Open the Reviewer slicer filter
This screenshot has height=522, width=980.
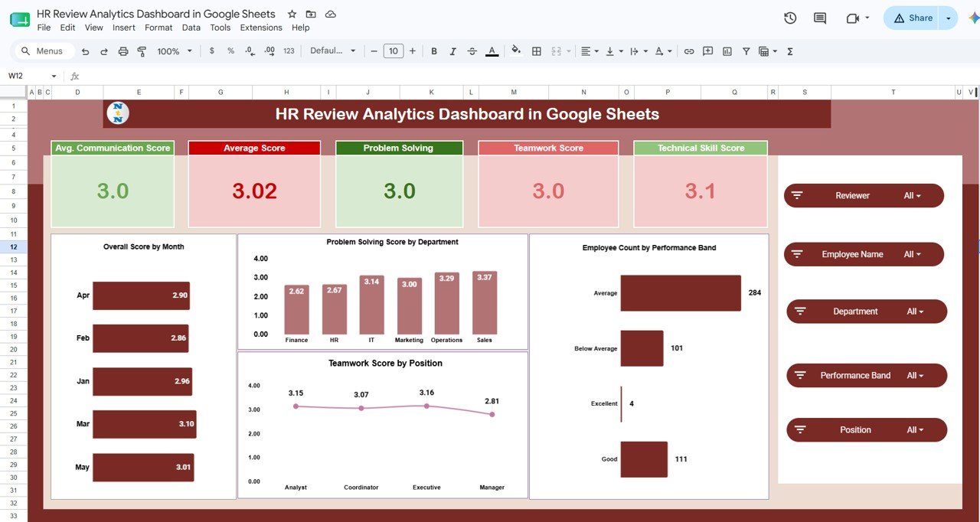[x=864, y=195]
